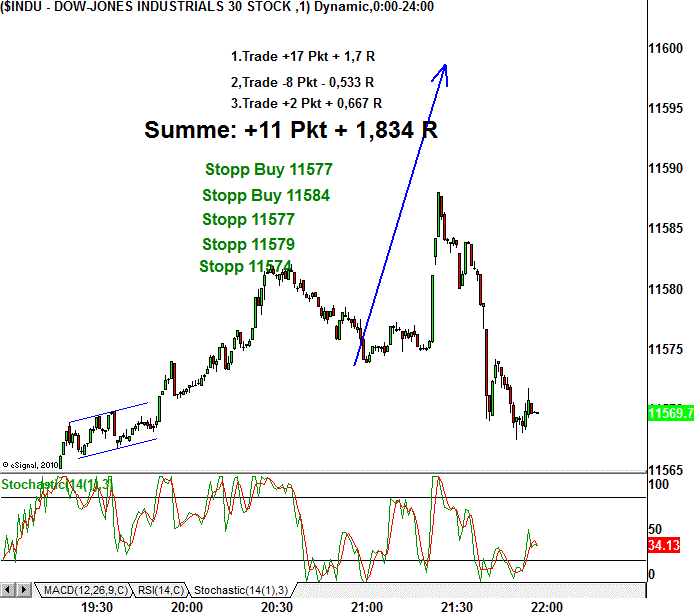The image size is (696, 616).
Task: Select the 'Summe: +11 Pkt' text annotation
Action: [x=290, y=130]
